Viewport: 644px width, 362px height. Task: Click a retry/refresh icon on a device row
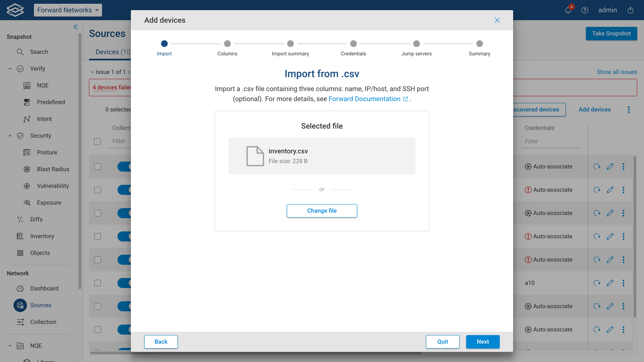pos(597,167)
